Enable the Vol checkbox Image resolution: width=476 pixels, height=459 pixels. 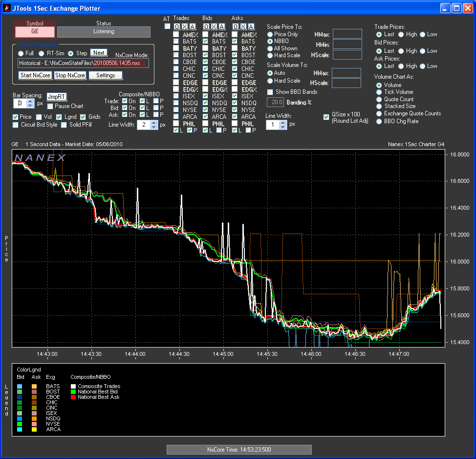coord(39,117)
